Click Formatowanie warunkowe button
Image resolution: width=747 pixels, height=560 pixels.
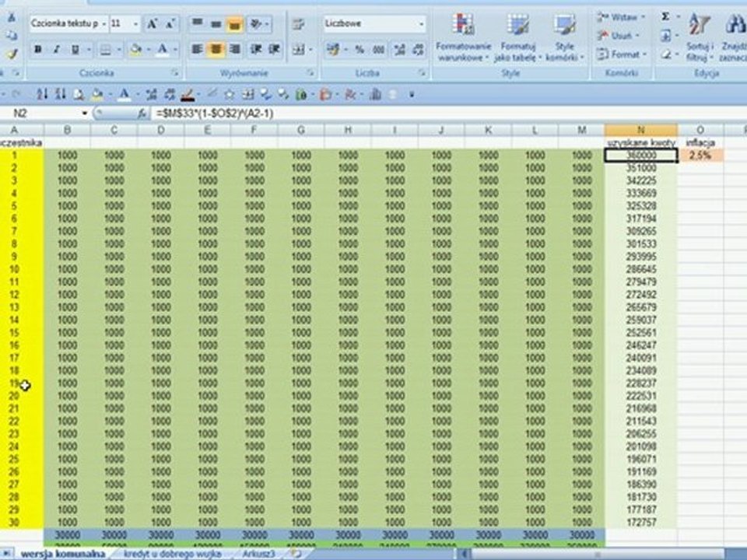click(x=463, y=37)
